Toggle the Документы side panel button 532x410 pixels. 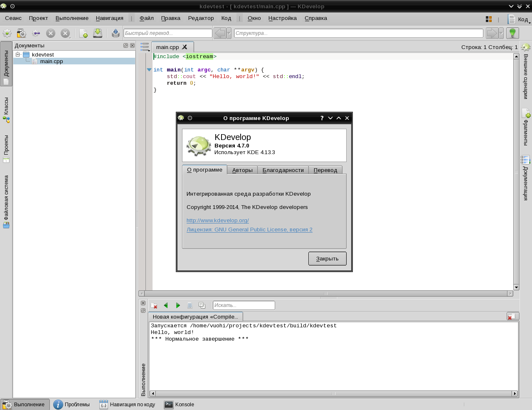tap(6, 64)
